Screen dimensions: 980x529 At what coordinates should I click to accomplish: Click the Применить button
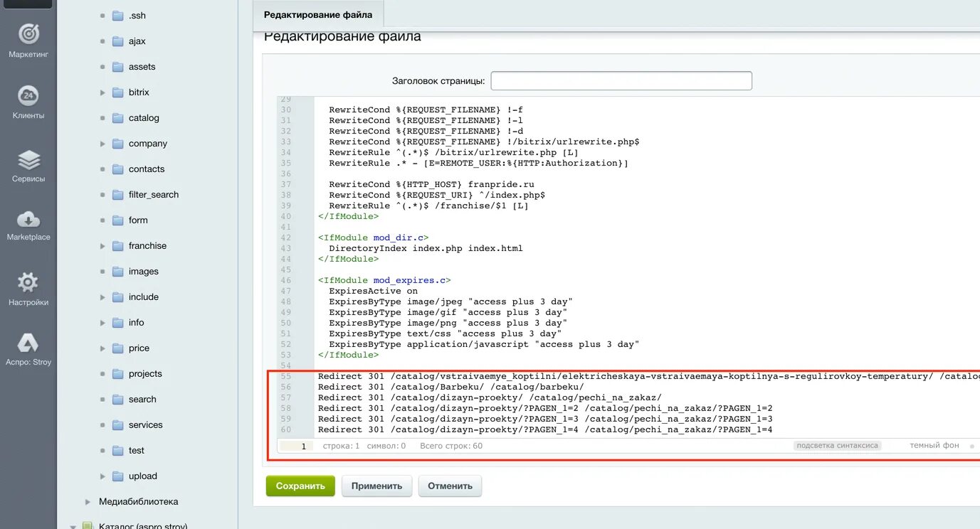376,486
